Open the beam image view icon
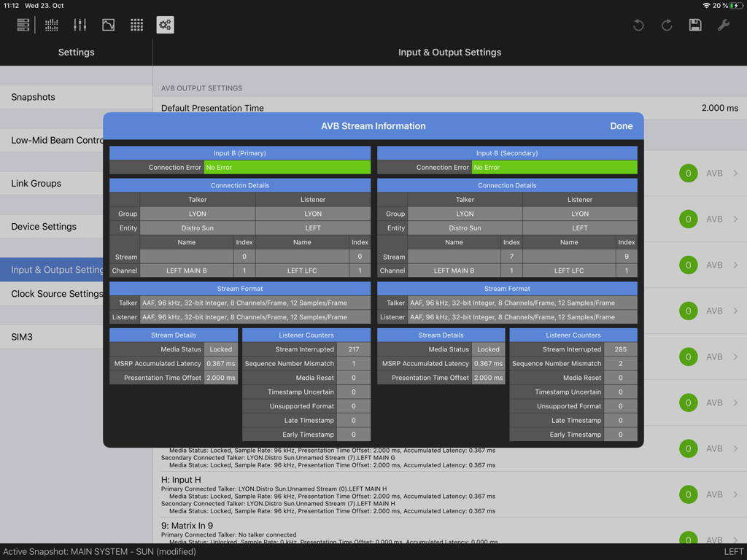Image resolution: width=747 pixels, height=560 pixels. point(108,24)
